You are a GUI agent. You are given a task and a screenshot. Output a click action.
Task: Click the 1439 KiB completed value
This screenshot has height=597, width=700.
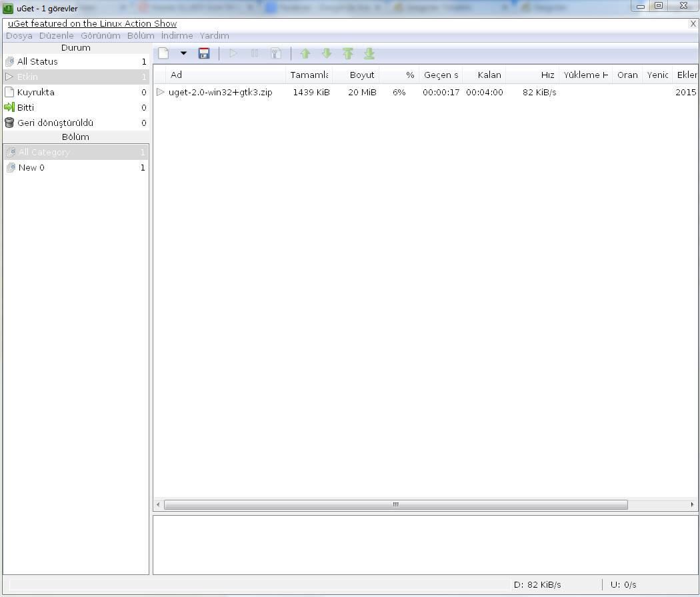click(x=311, y=93)
